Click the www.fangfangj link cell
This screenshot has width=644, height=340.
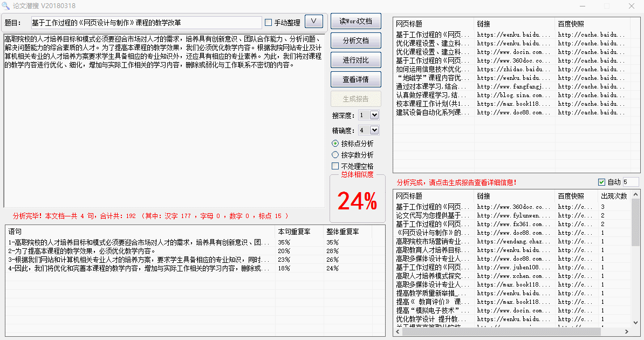[514, 86]
